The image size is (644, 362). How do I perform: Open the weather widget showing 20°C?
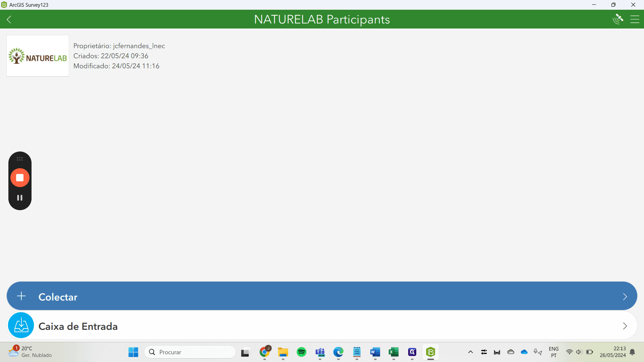coord(30,352)
